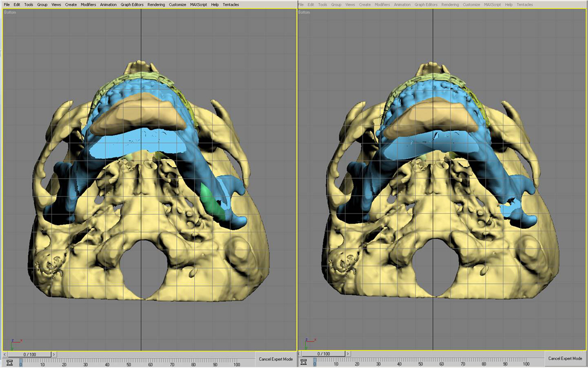588x368 pixels.
Task: Open the 'Bottom' viewport label in left window
Action: pos(10,11)
